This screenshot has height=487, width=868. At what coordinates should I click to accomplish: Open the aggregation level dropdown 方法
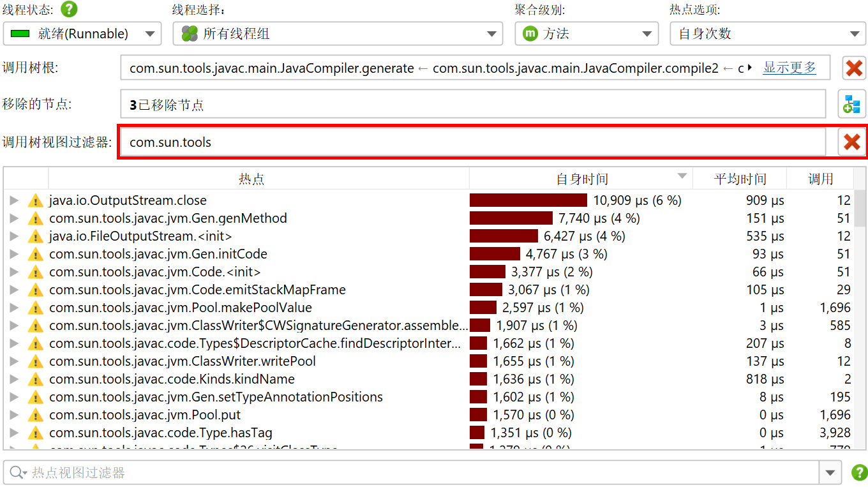click(587, 34)
